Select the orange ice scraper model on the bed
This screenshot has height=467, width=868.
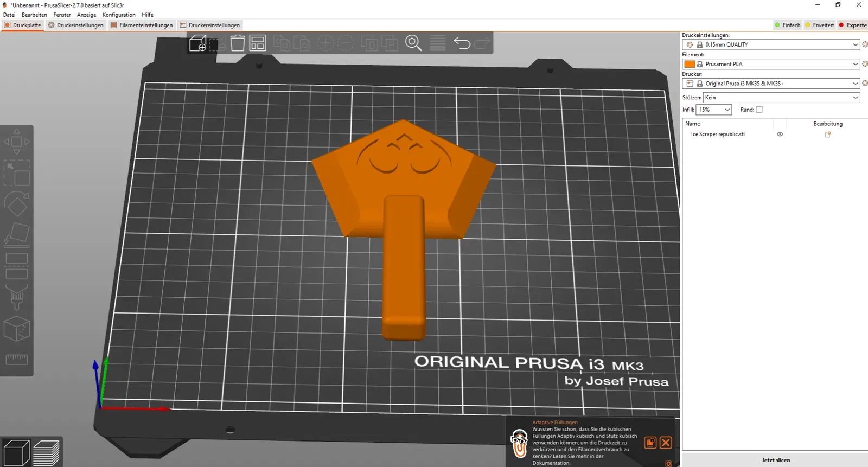pos(403,217)
